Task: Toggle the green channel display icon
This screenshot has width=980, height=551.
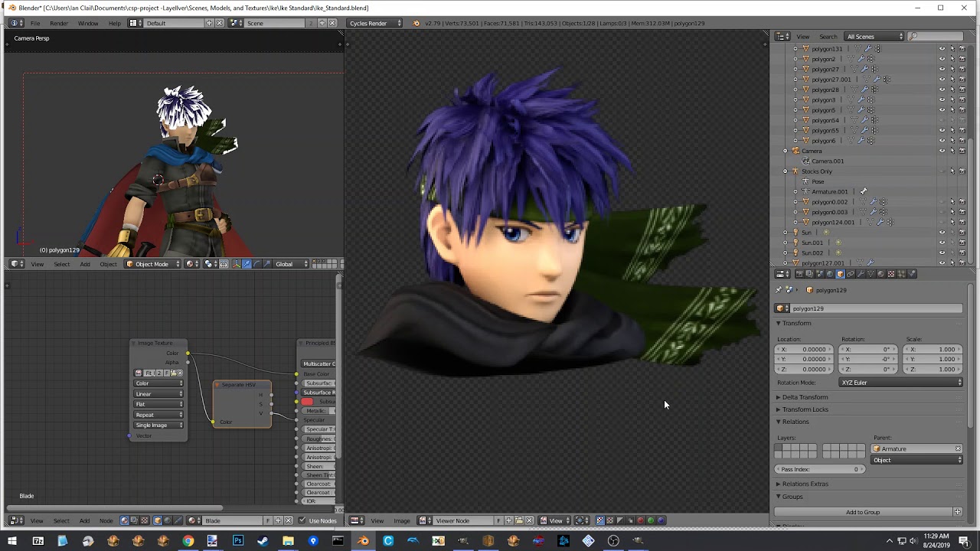Action: (651, 521)
